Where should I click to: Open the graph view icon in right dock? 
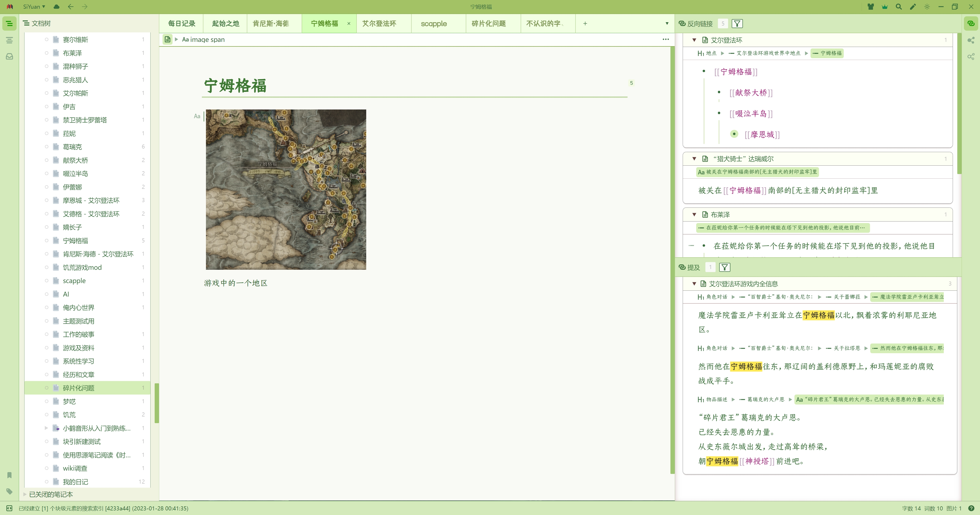971,40
